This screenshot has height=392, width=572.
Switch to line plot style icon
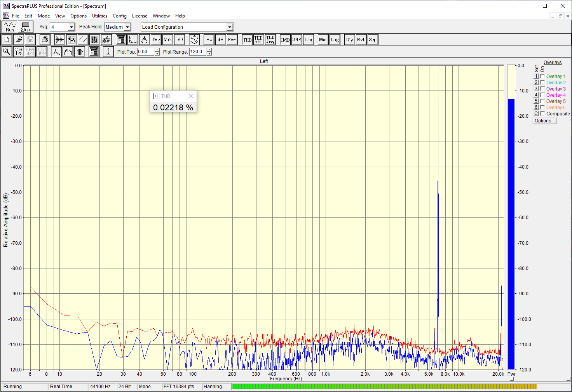tap(56, 52)
